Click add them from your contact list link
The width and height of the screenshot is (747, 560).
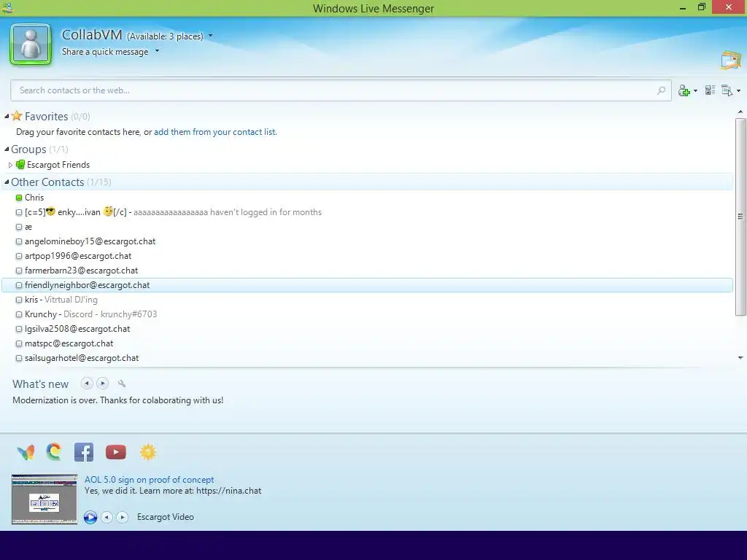coord(215,132)
